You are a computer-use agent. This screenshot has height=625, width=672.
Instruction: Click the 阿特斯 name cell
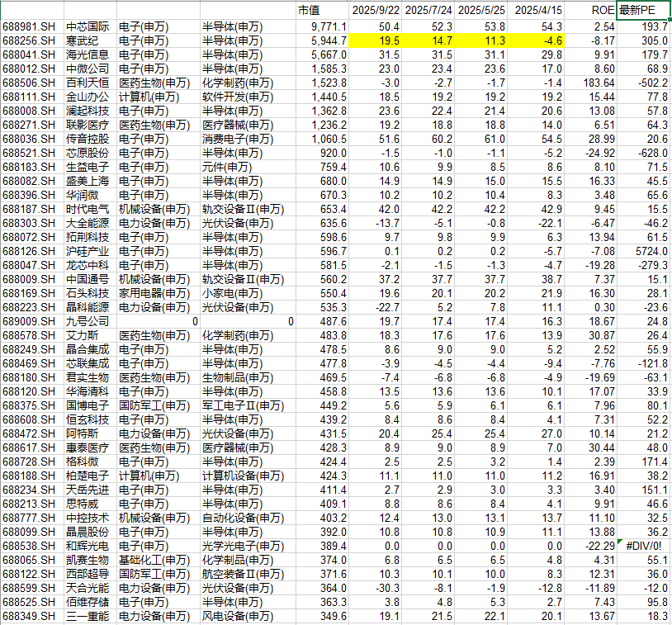point(90,433)
